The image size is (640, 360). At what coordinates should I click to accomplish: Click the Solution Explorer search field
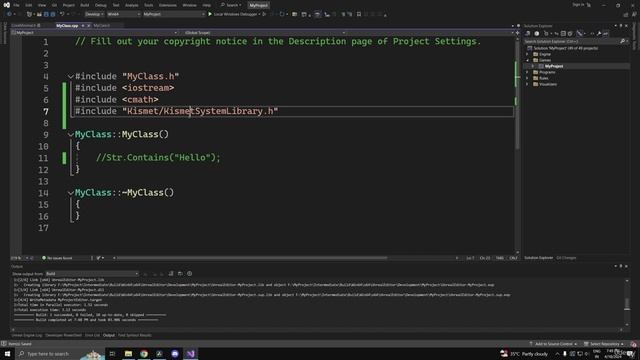pyautogui.click(x=576, y=41)
